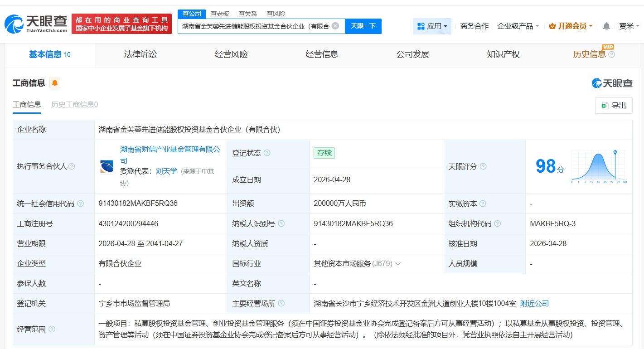644x349 pixels.
Task: Select the 经营风险 tab
Action: click(231, 54)
